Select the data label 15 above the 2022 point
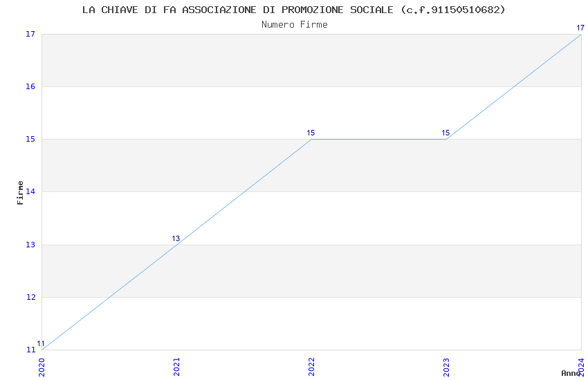The width and height of the screenshot is (588, 380). pyautogui.click(x=311, y=133)
